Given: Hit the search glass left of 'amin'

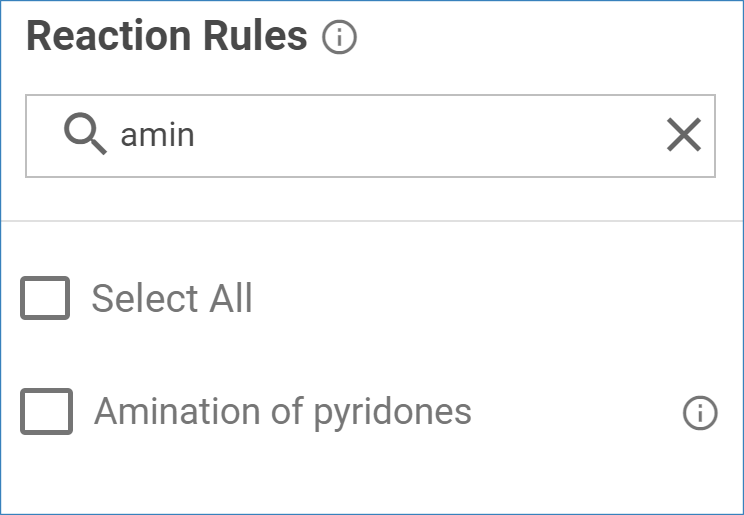Looking at the screenshot, I should pyautogui.click(x=85, y=134).
